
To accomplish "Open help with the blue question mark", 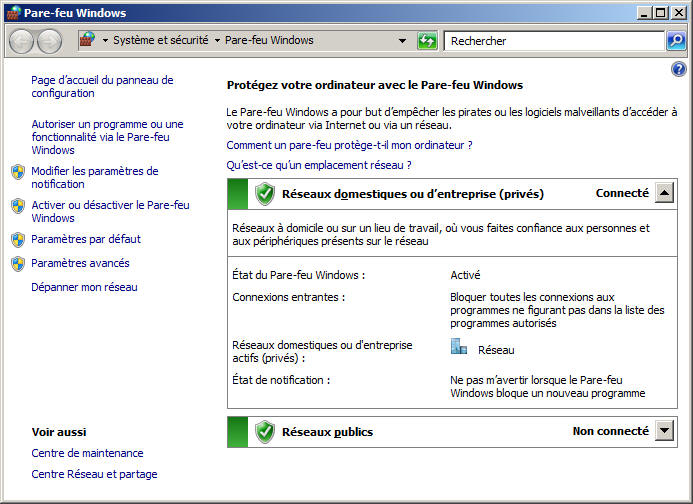I will 678,69.
